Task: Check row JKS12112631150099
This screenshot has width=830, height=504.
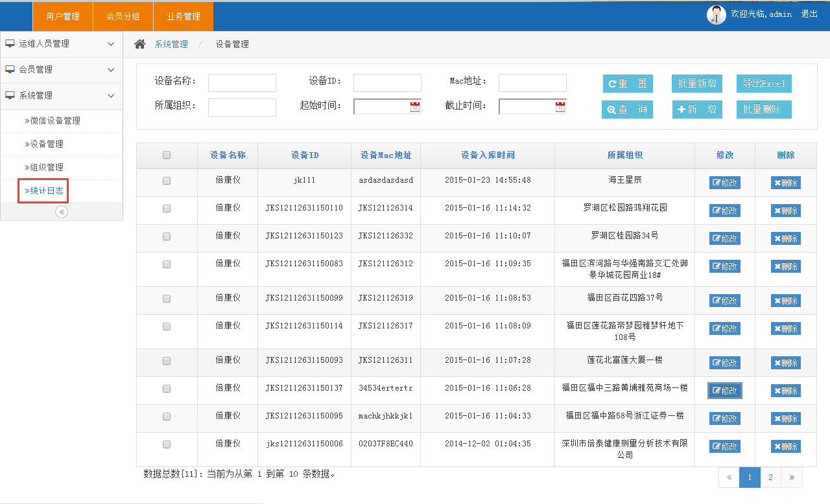Action: pyautogui.click(x=167, y=299)
